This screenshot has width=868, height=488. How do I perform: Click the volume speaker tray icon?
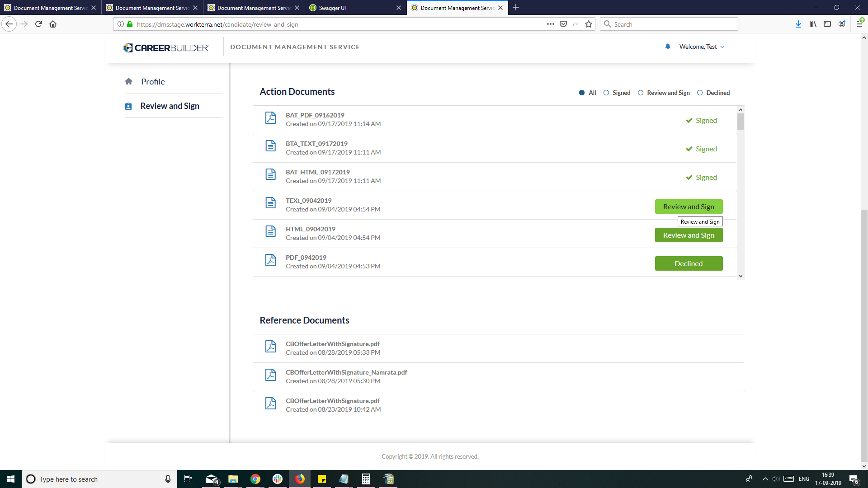coord(776,479)
